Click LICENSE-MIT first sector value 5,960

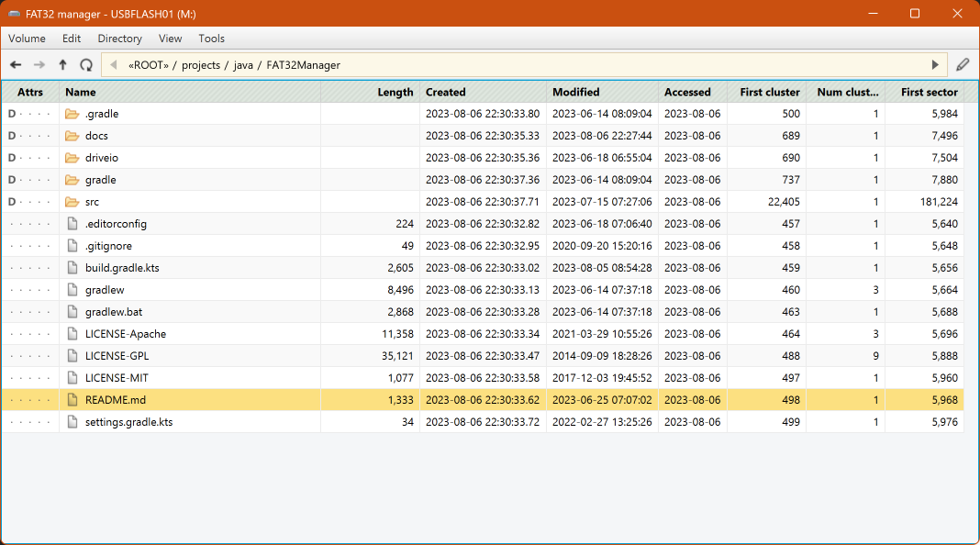(944, 377)
